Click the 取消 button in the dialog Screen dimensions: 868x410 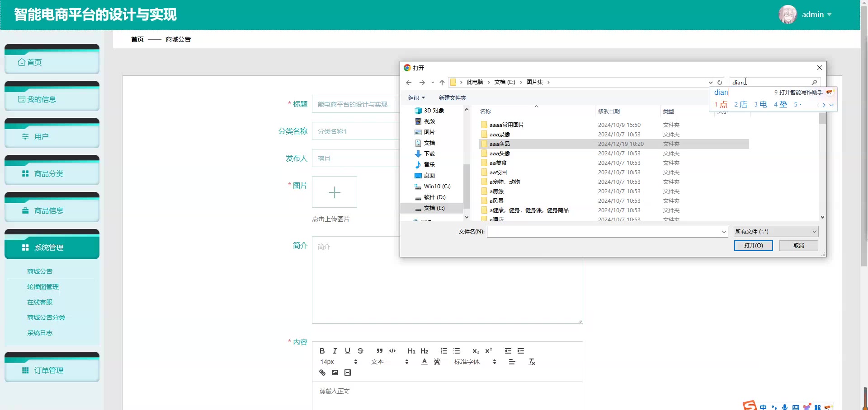(798, 245)
